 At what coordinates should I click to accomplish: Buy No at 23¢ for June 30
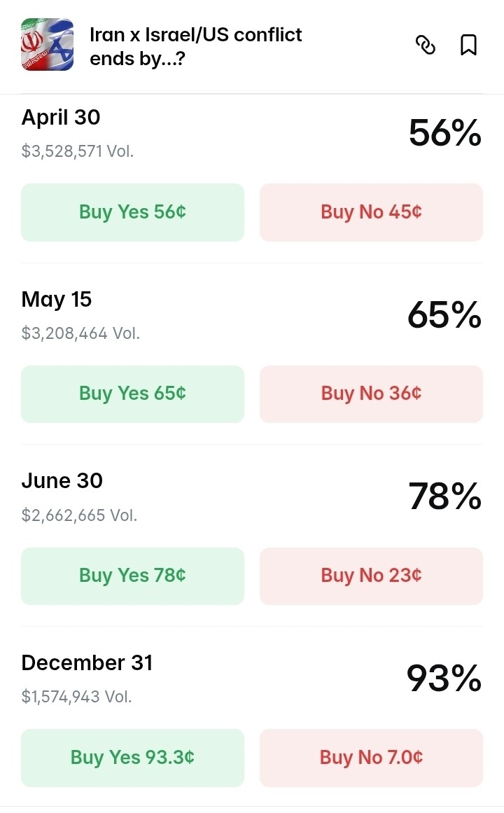371,576
